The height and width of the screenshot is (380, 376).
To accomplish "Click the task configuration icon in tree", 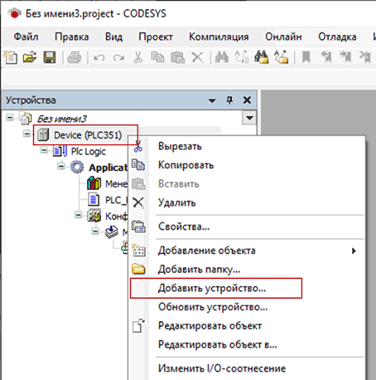I will tap(94, 216).
